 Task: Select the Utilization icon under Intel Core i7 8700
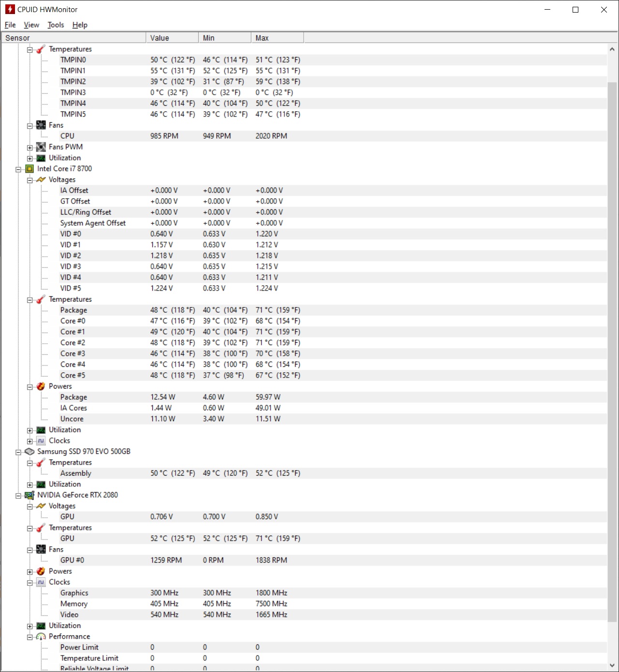(41, 430)
